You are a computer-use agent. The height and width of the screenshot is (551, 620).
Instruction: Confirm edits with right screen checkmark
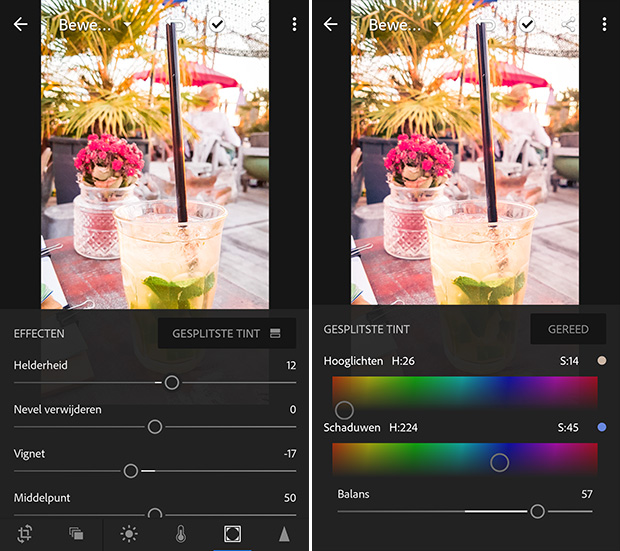click(527, 25)
